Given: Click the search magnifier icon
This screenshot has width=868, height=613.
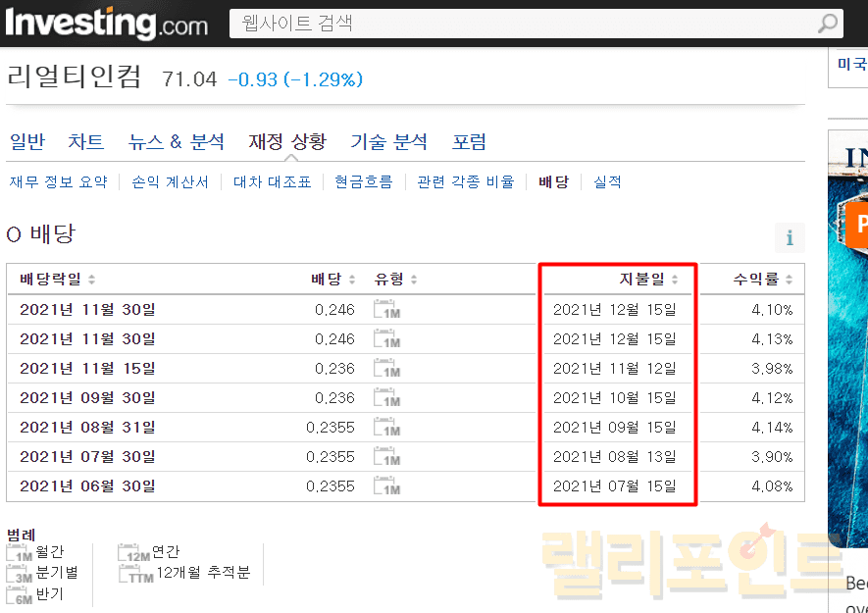Looking at the screenshot, I should [828, 24].
